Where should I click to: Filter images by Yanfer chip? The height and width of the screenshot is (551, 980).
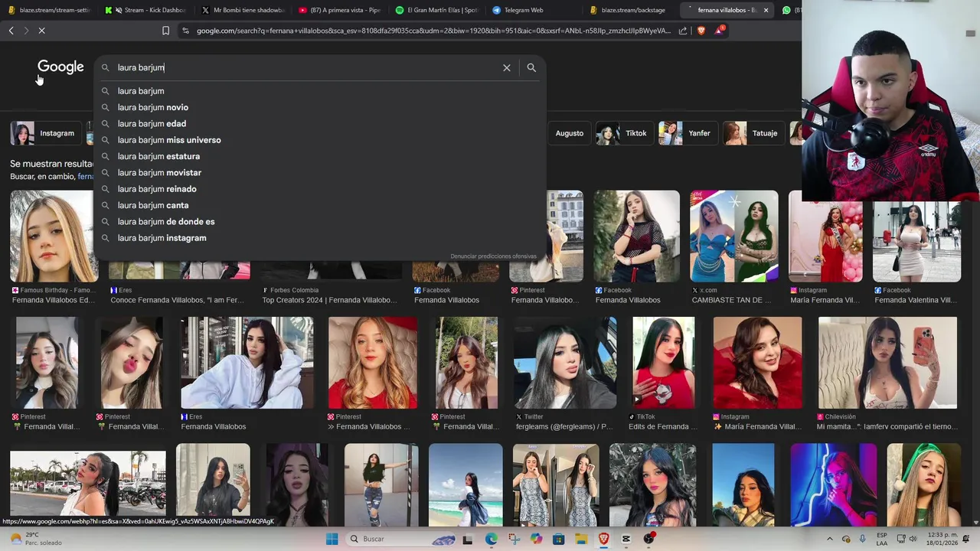tap(688, 133)
